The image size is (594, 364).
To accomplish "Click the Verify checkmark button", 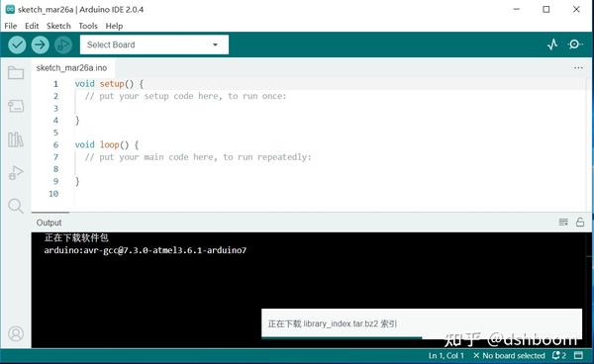I will pyautogui.click(x=17, y=45).
